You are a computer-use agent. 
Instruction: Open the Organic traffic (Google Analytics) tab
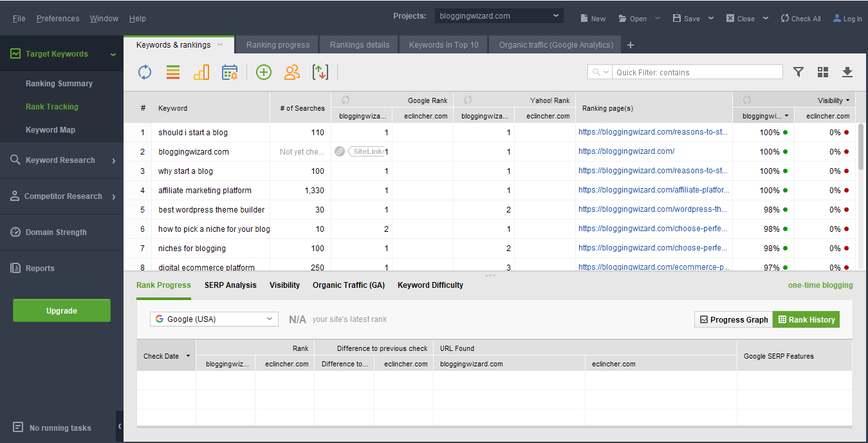pos(556,45)
